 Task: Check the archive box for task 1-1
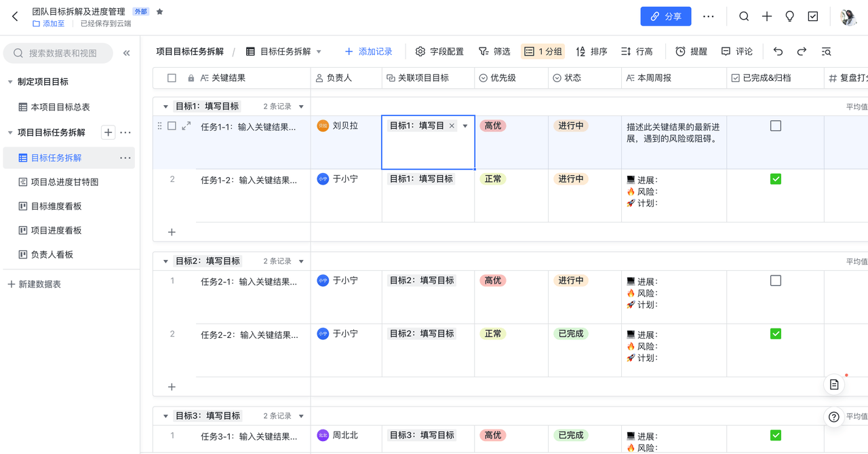776,126
